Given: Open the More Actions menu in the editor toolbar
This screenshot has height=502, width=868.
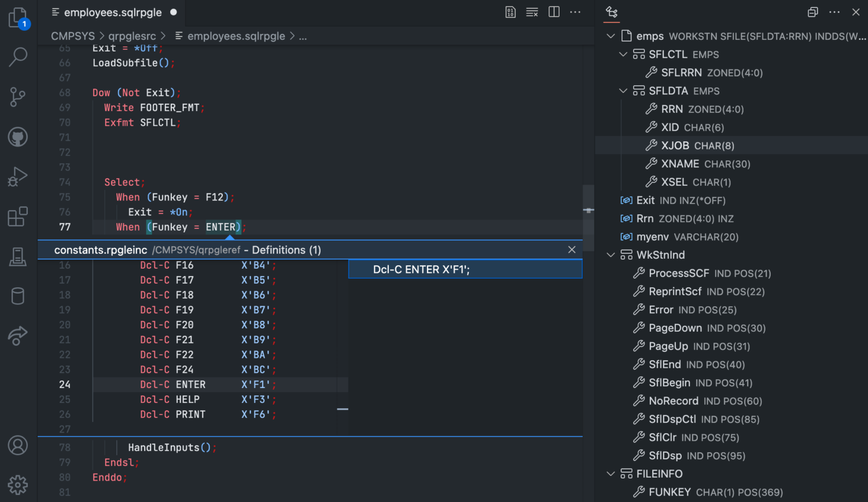Looking at the screenshot, I should tap(575, 12).
